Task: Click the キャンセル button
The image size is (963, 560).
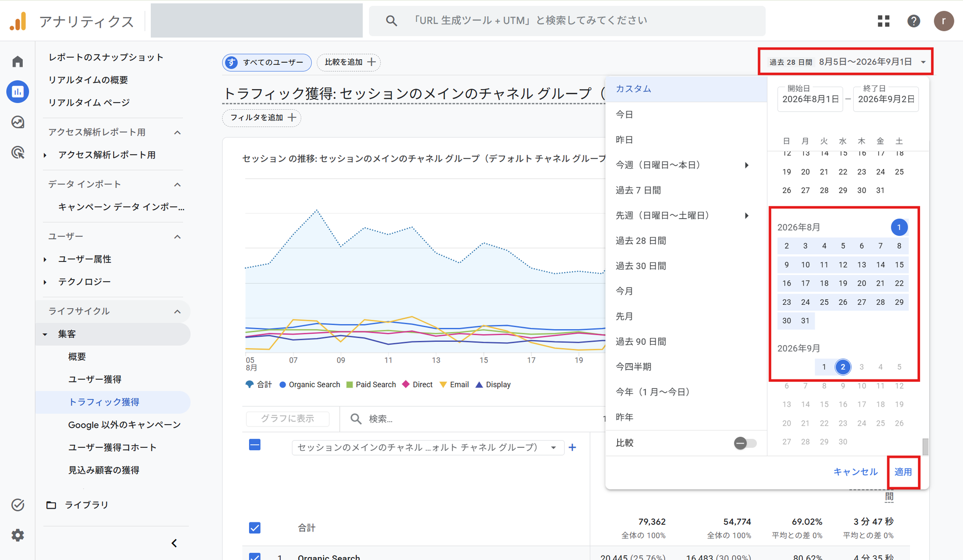Action: 856,472
